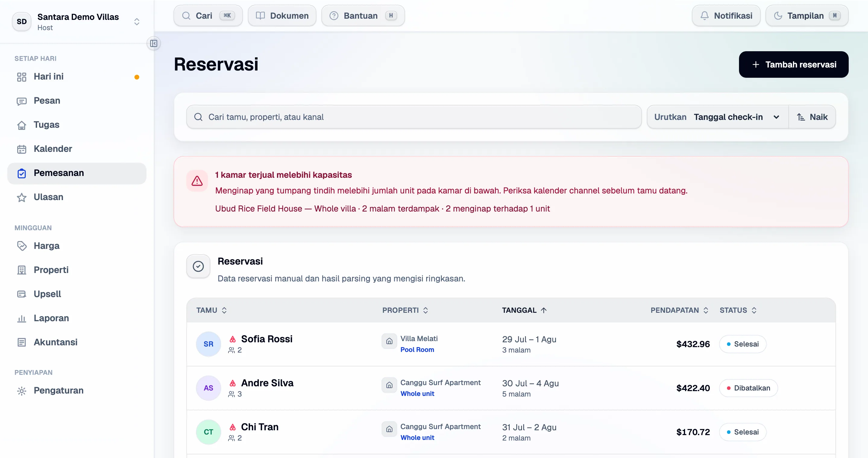The height and width of the screenshot is (458, 868).
Task: Toggle sorting on the Tanggal column header
Action: coord(524,310)
